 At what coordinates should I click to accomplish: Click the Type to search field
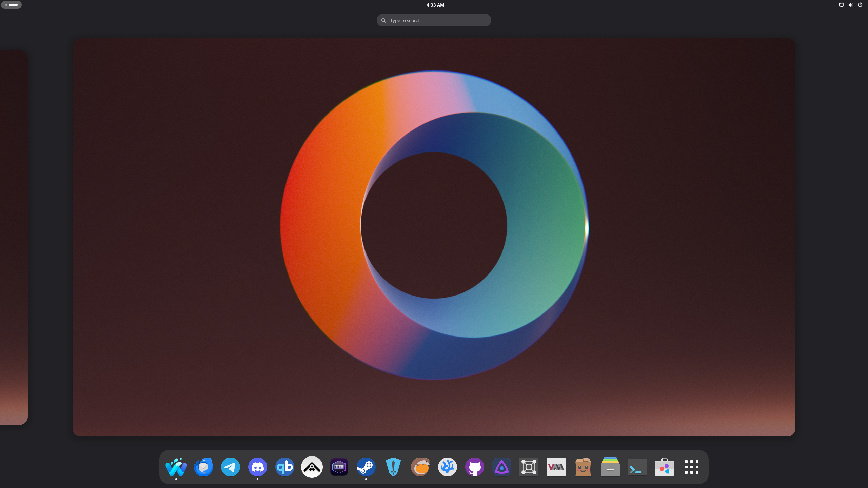[434, 20]
